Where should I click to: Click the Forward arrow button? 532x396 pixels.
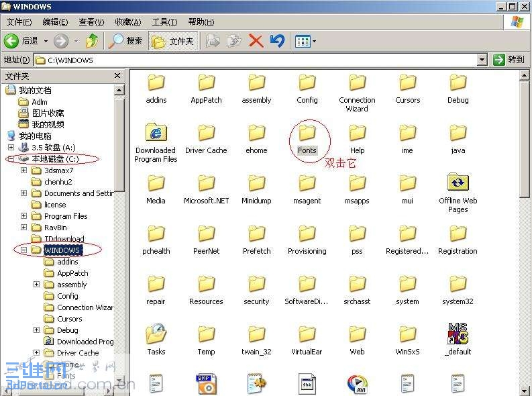coord(61,41)
